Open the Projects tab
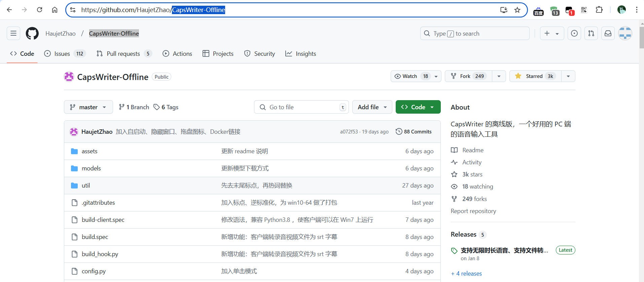 218,54
